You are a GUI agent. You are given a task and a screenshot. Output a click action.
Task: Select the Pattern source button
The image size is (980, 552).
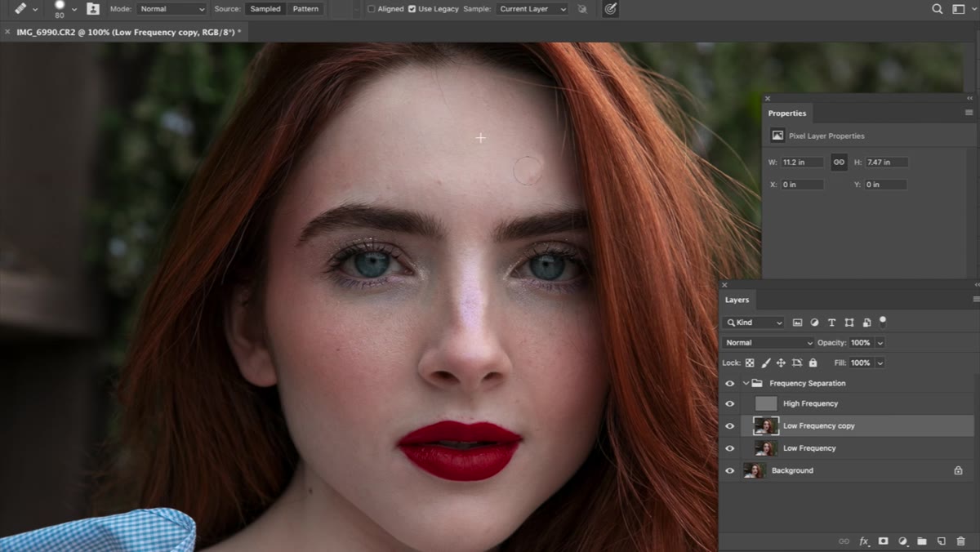pos(305,9)
